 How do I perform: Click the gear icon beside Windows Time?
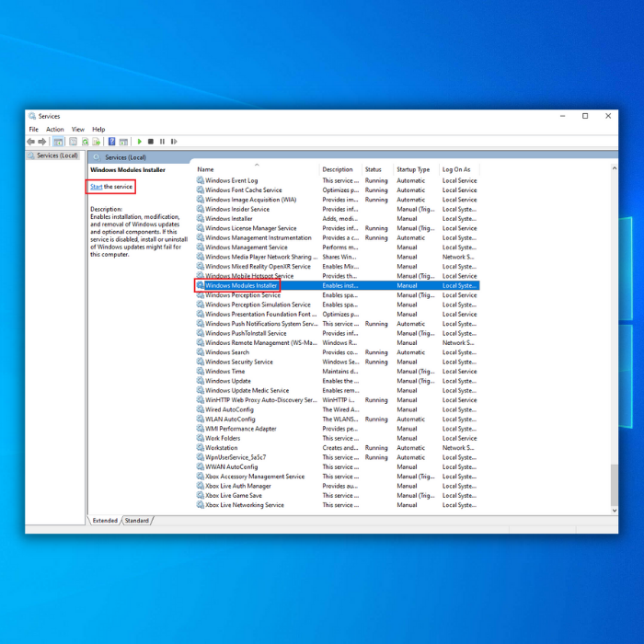[200, 372]
